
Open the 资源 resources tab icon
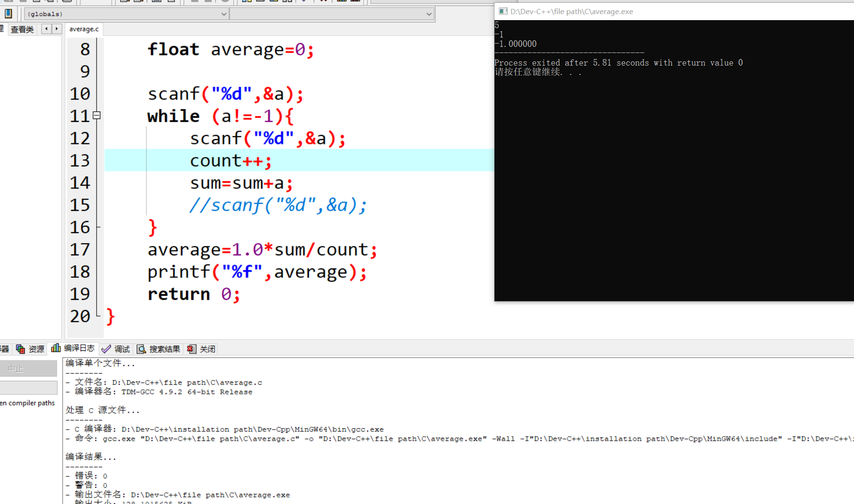pyautogui.click(x=20, y=349)
